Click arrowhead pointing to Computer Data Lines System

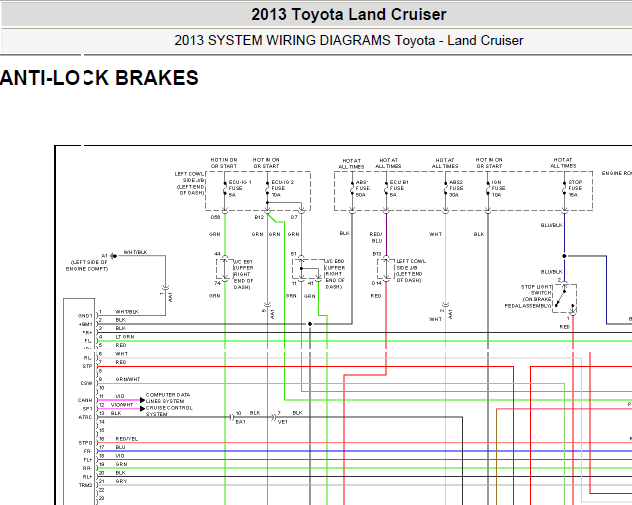(142, 400)
